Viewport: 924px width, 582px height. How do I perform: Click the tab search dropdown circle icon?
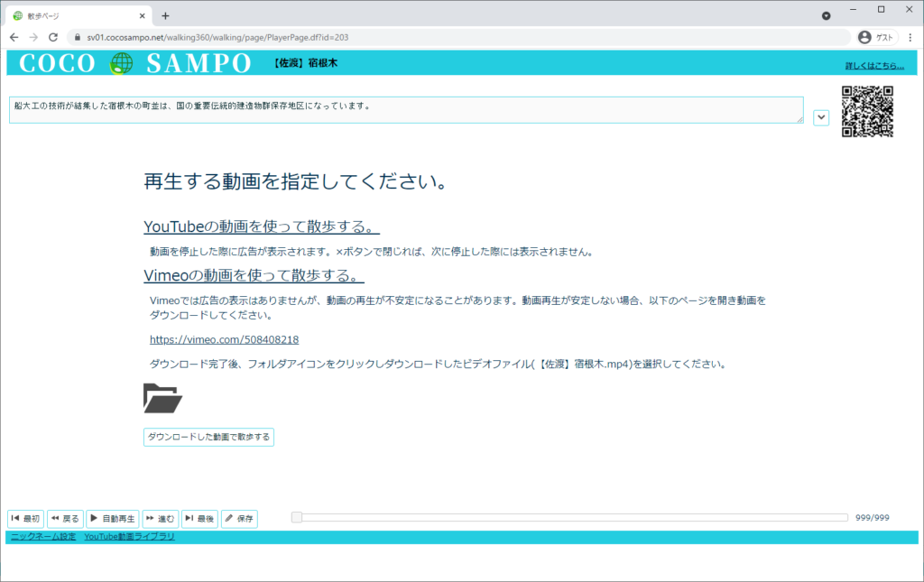click(x=827, y=16)
